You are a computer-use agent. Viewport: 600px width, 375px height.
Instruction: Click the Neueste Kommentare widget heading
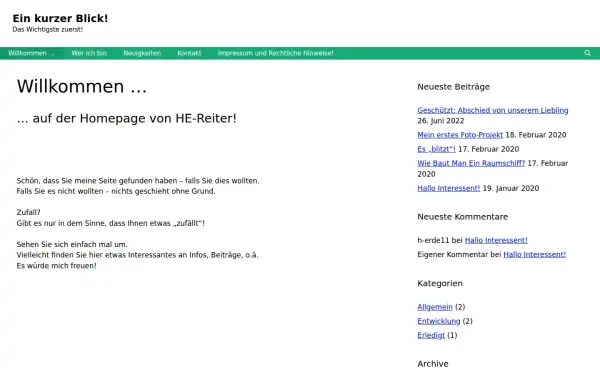click(x=463, y=217)
